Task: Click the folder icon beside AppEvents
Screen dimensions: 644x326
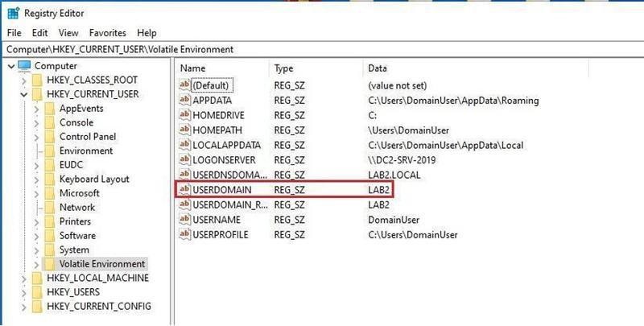Action: tap(50, 109)
